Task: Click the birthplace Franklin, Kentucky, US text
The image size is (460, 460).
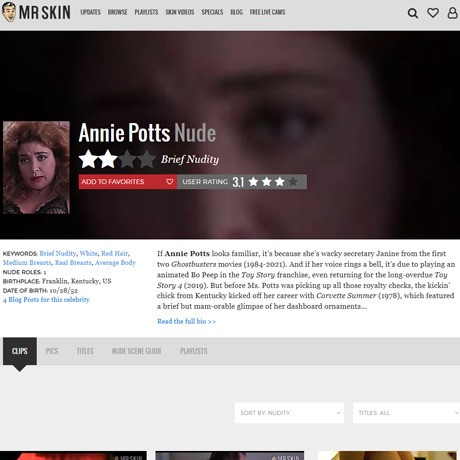Action: point(77,281)
